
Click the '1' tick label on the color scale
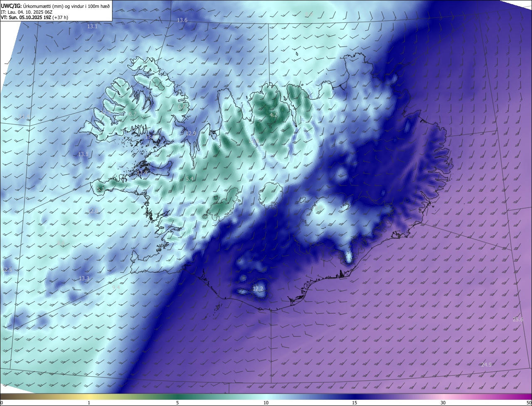pyautogui.click(x=89, y=403)
